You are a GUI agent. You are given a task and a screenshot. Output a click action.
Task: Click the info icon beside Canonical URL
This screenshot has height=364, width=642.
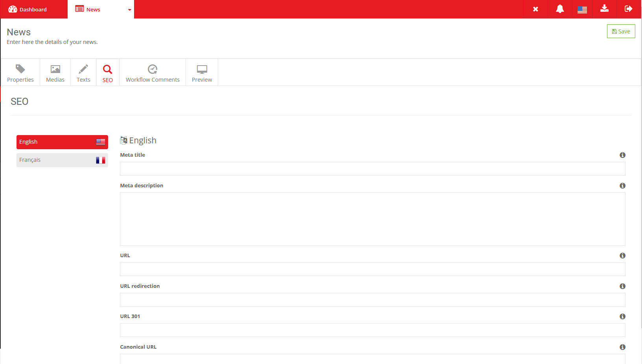click(622, 347)
